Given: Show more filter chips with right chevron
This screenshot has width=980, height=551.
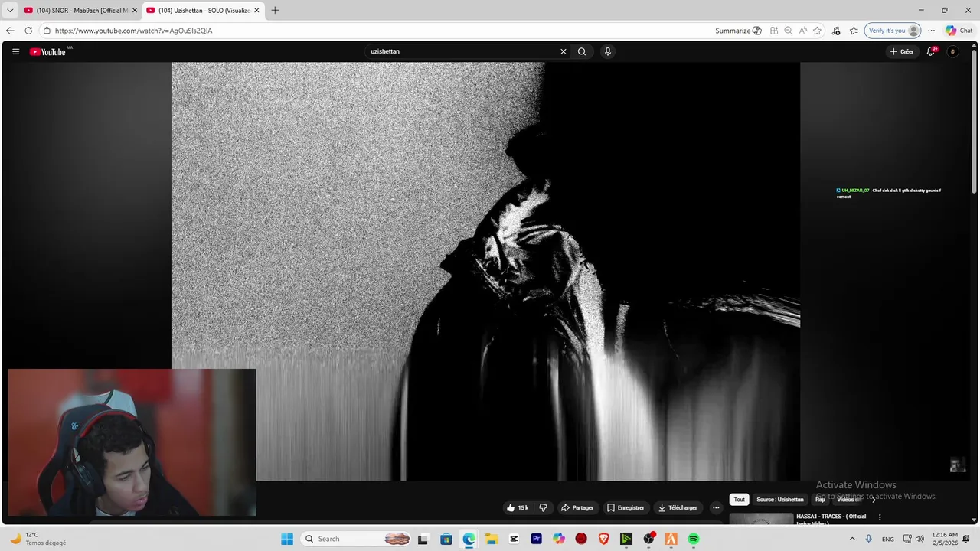Looking at the screenshot, I should (874, 500).
